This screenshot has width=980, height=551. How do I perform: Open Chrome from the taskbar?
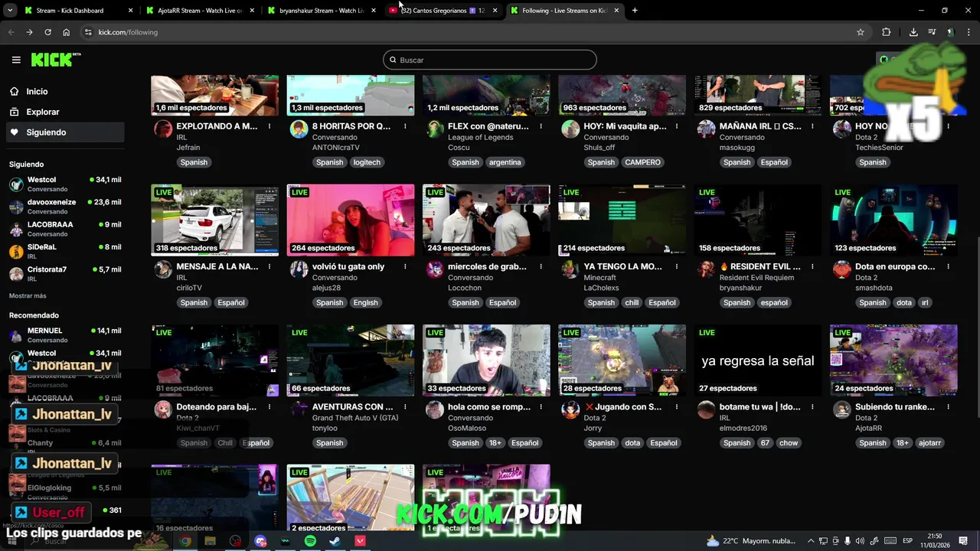click(x=185, y=541)
